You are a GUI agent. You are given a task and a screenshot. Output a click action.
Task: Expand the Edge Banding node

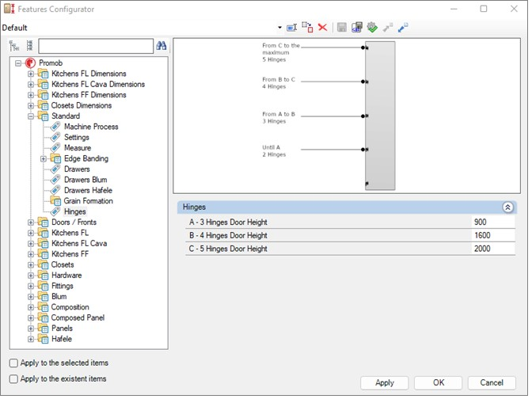coord(43,158)
